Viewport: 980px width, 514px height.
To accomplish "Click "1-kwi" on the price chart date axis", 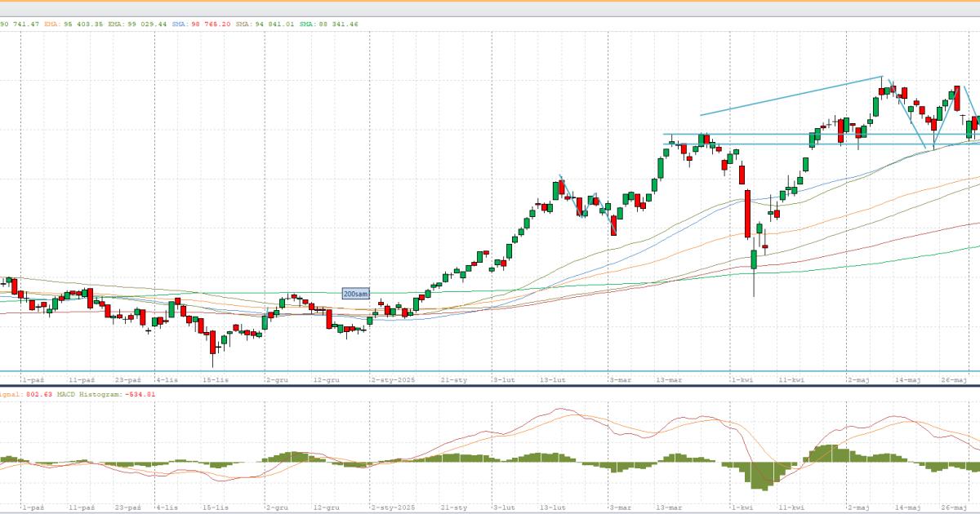I will 742,380.
